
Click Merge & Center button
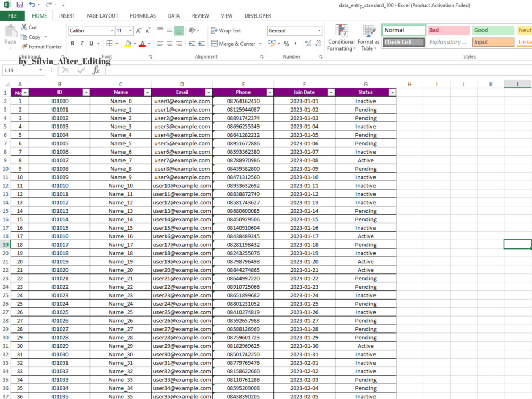[x=233, y=44]
